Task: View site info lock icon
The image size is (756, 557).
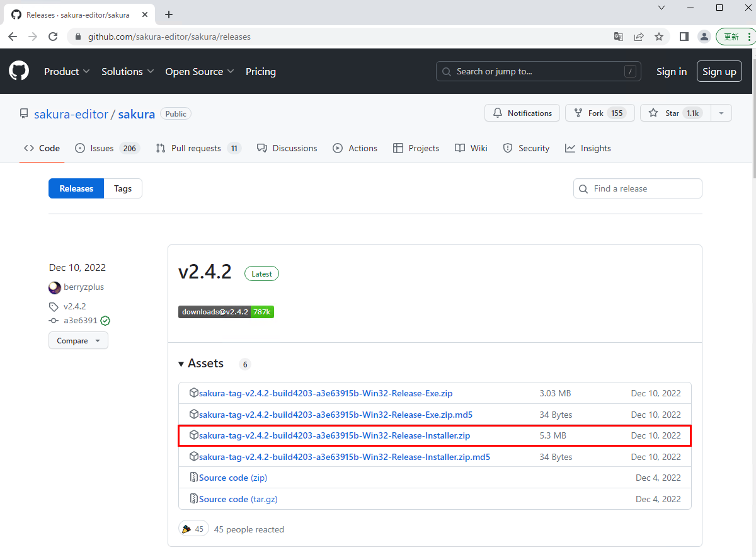Action: click(78, 37)
